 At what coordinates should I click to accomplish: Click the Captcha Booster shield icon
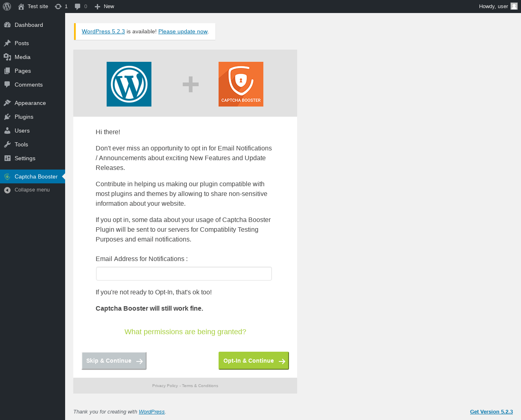7,176
